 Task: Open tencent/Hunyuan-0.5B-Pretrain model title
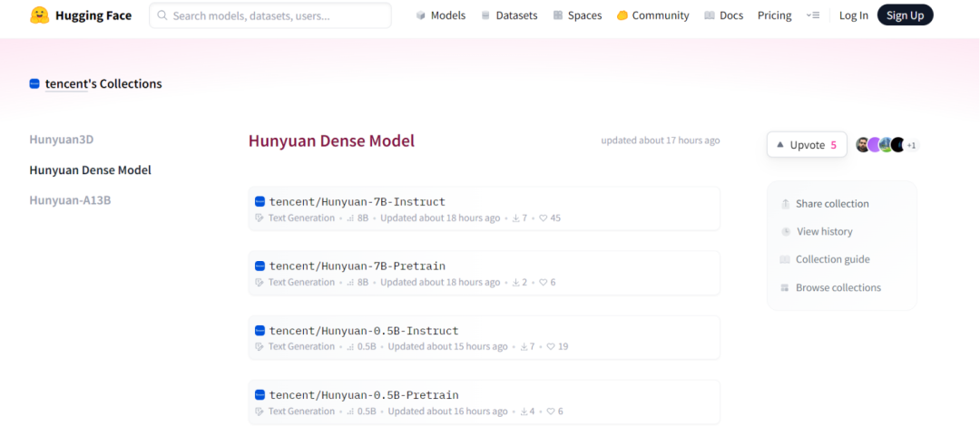[x=364, y=395]
